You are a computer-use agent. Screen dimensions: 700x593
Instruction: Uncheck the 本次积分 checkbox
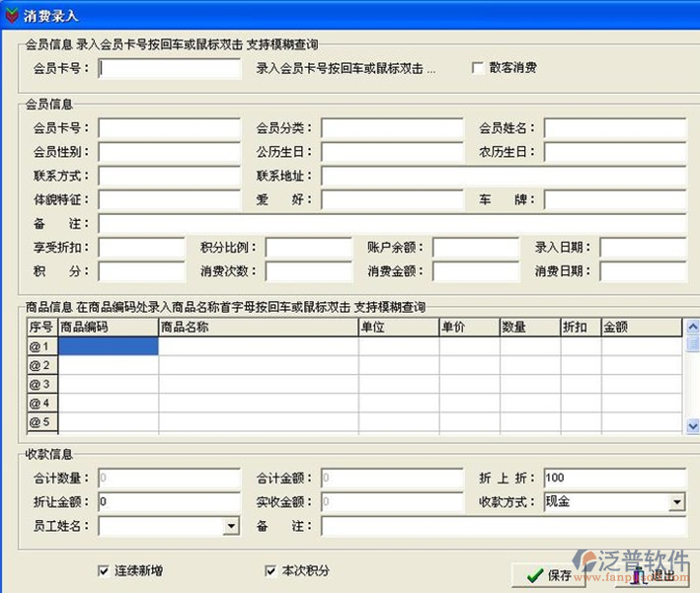tap(271, 570)
